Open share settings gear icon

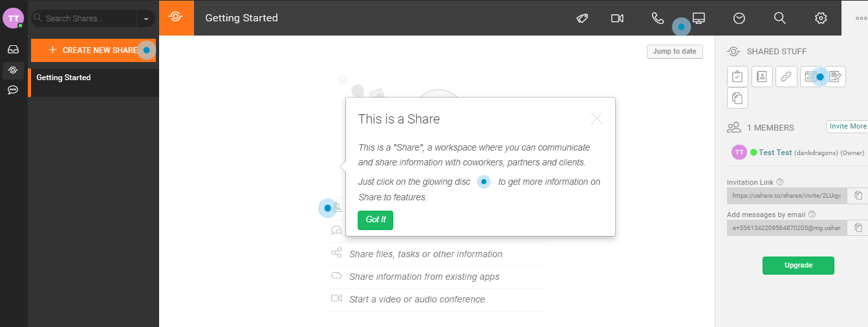(821, 18)
